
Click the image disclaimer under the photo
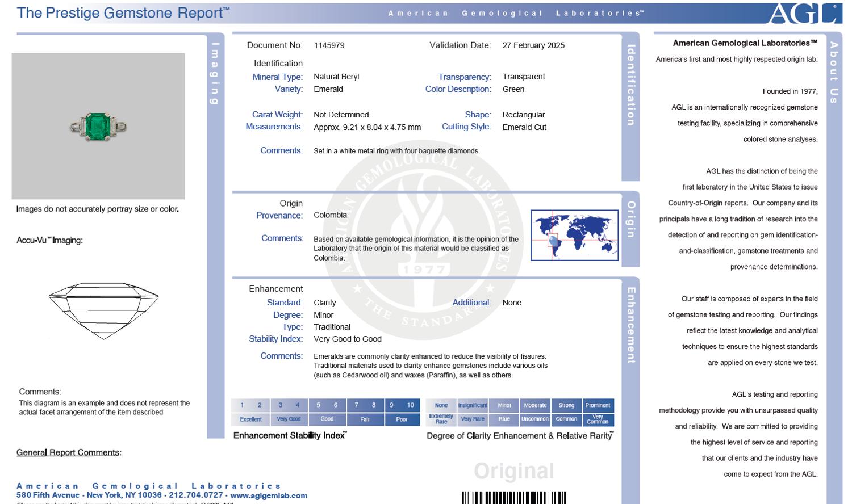[x=98, y=209]
